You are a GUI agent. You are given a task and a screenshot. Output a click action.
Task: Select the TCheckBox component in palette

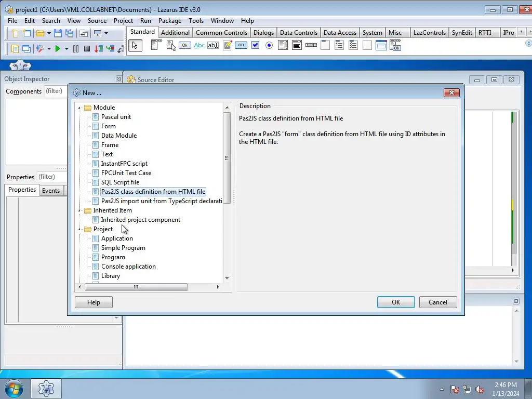point(255,45)
